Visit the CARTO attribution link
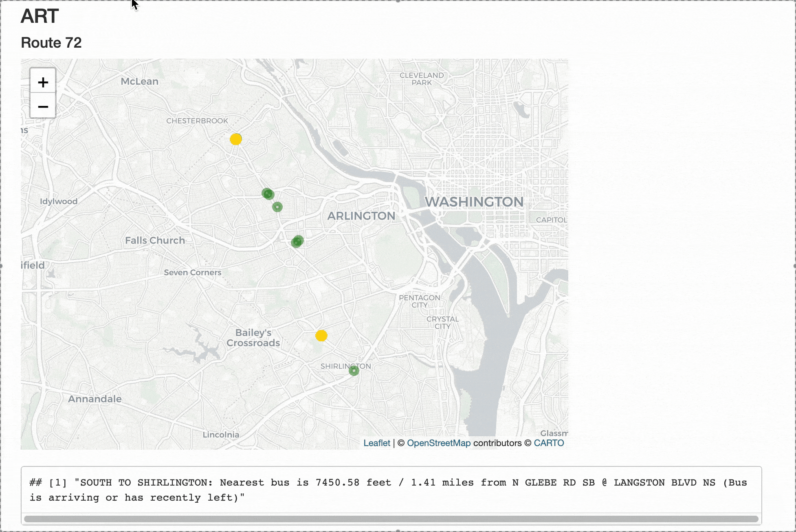 click(549, 443)
